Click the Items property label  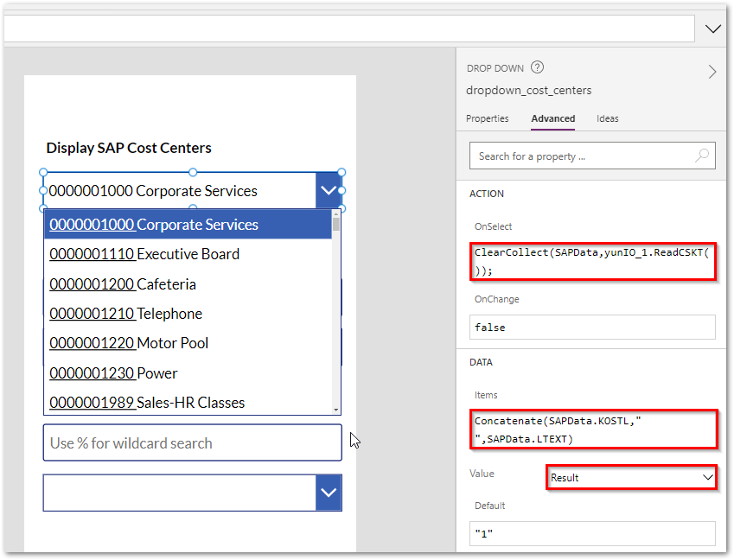(x=485, y=395)
